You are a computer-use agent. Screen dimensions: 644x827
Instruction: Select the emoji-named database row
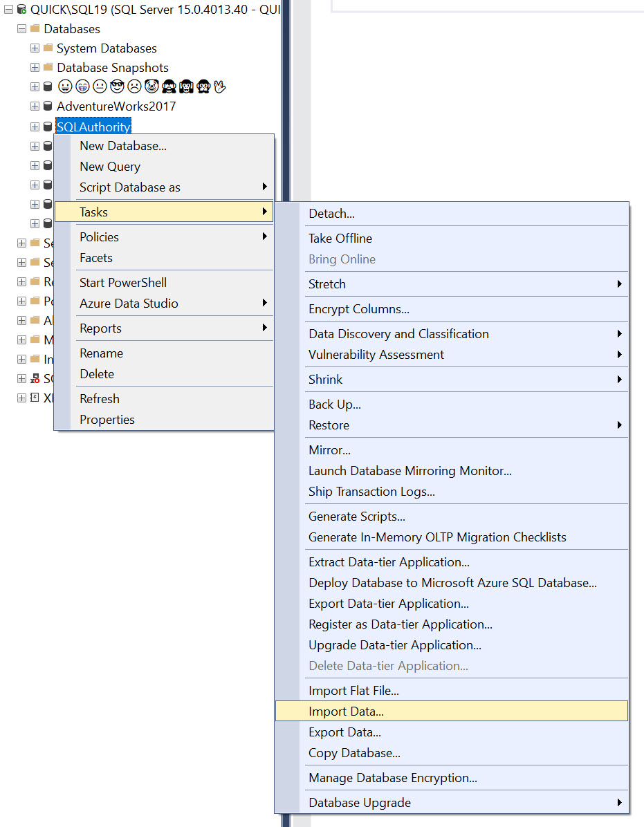point(141,86)
